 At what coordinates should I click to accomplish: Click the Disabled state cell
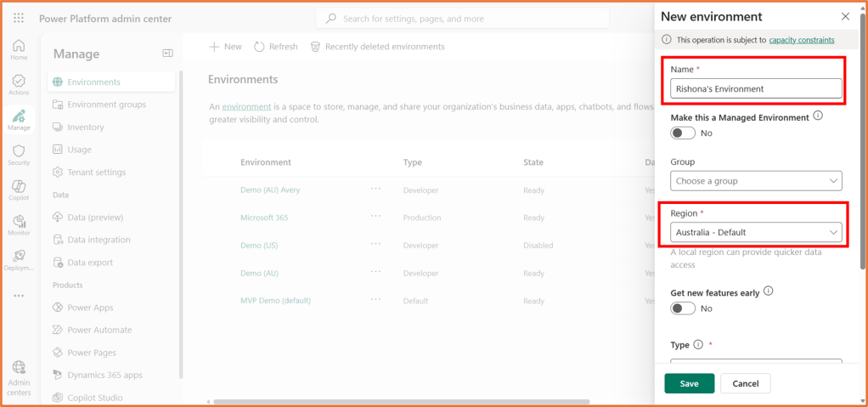coord(538,246)
